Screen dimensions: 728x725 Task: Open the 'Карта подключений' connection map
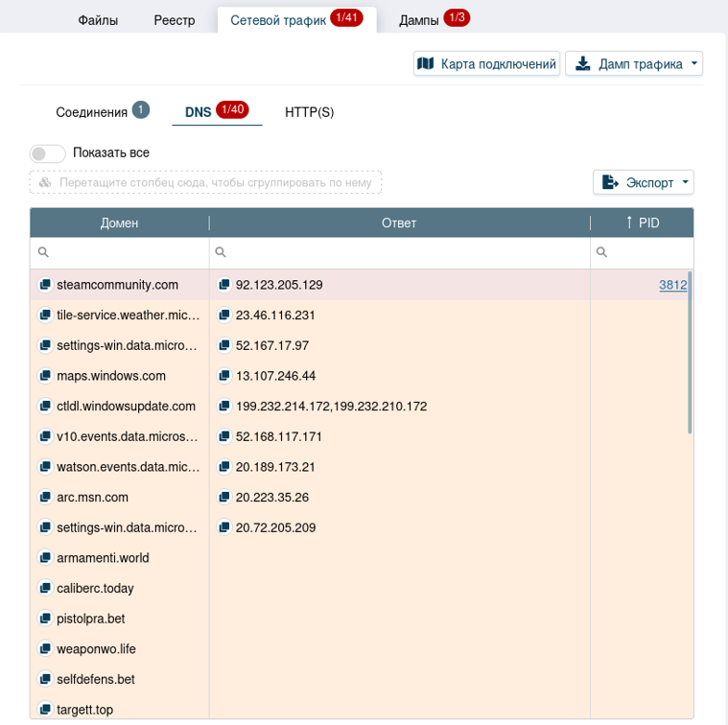pyautogui.click(x=487, y=64)
